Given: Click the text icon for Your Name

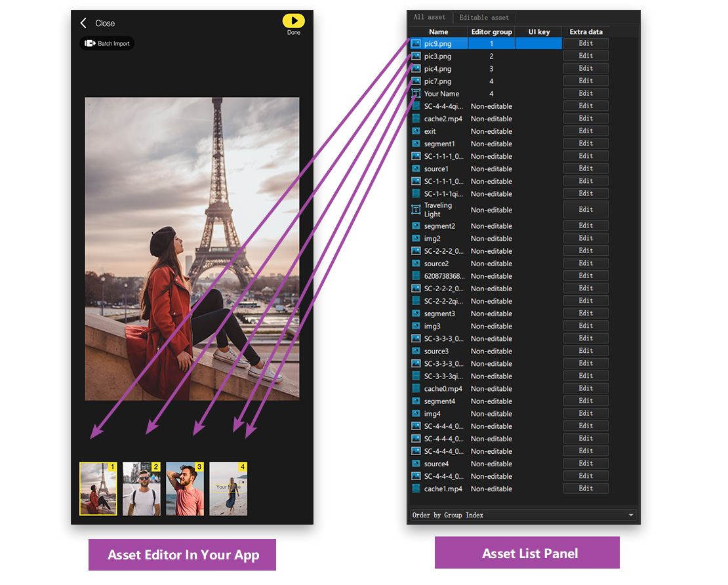Looking at the screenshot, I should [416, 94].
